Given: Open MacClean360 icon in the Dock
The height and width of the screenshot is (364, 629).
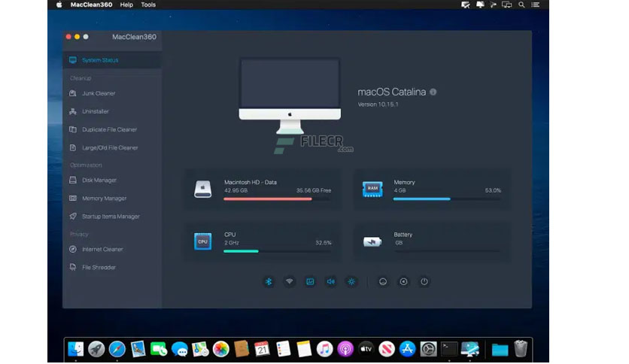Looking at the screenshot, I should [x=469, y=349].
